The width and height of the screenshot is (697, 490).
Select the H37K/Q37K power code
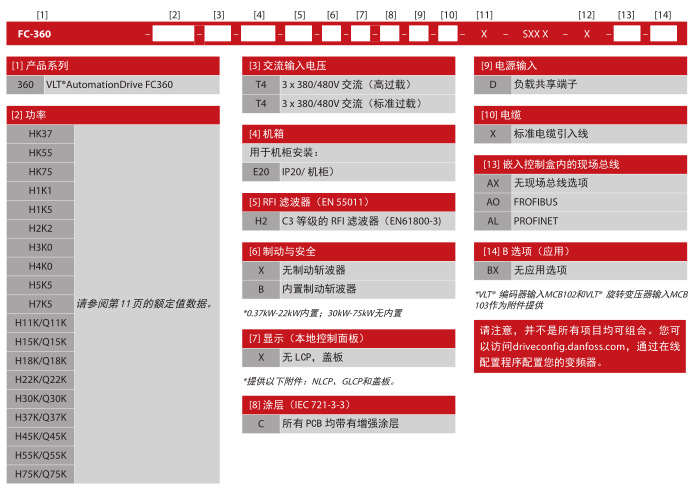coord(40,418)
